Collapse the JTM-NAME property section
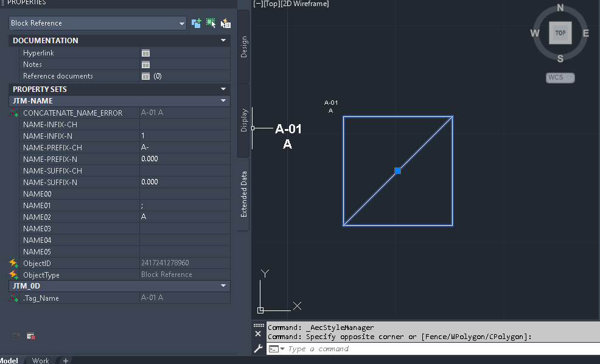600x364 pixels. point(223,100)
